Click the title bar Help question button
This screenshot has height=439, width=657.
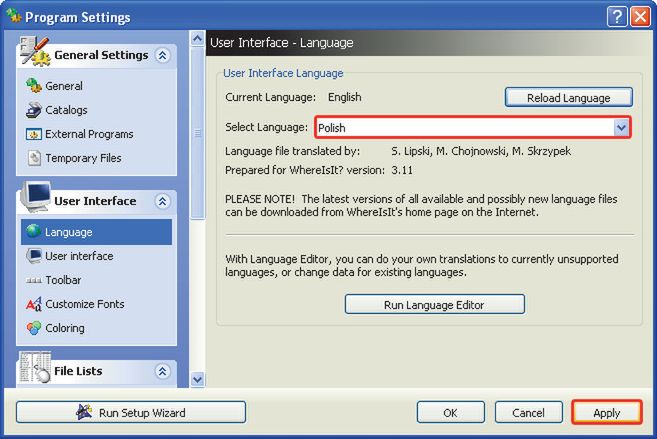coord(617,17)
